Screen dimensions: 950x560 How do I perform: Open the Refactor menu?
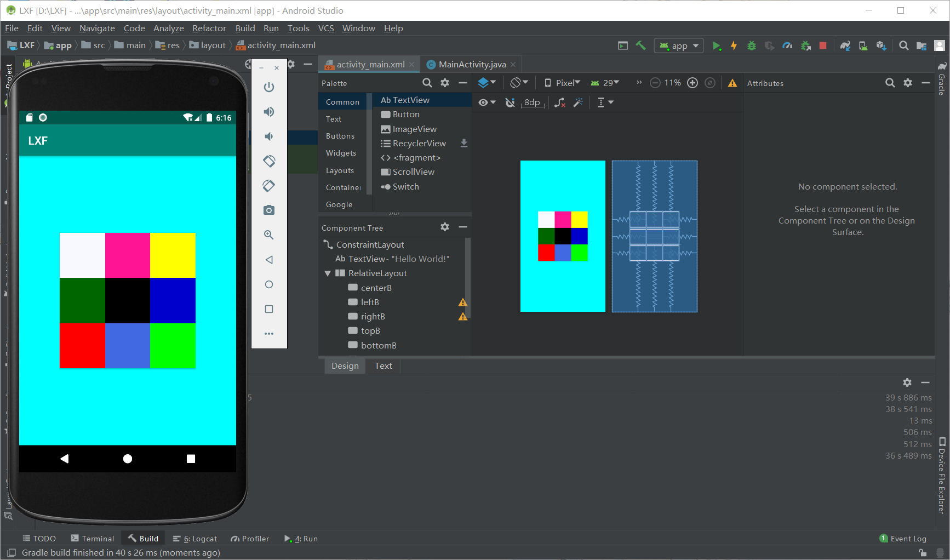pos(209,28)
